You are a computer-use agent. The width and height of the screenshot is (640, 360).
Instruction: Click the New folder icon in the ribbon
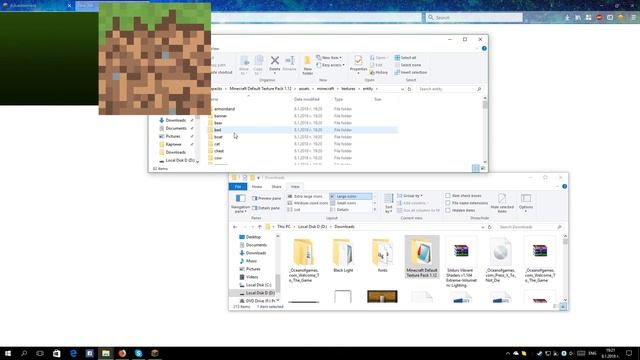[307, 65]
